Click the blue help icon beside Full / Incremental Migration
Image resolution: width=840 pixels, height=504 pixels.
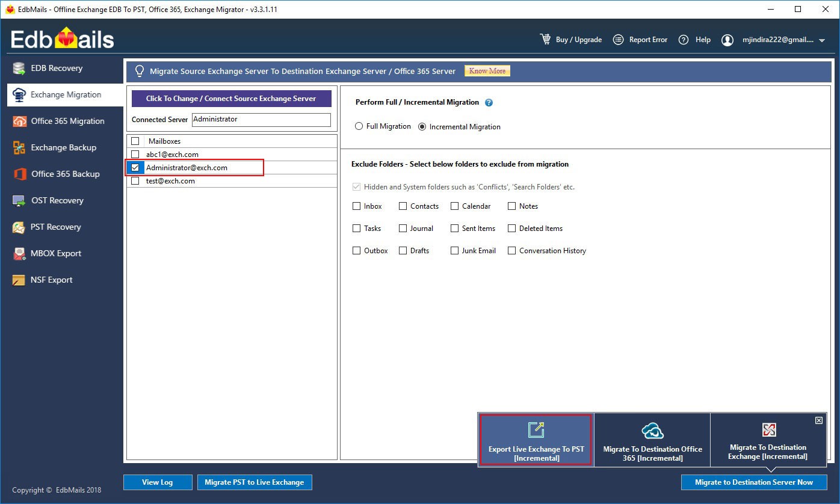[x=489, y=103]
